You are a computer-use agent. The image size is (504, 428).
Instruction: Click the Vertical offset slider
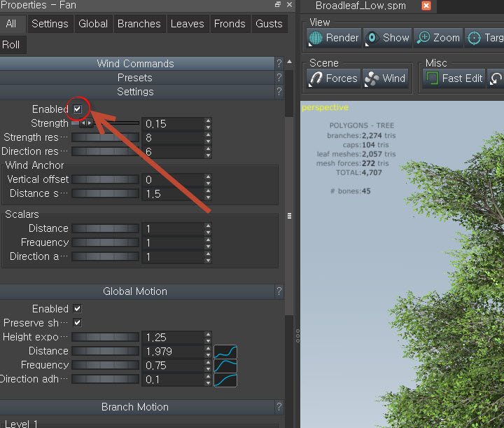(105, 179)
